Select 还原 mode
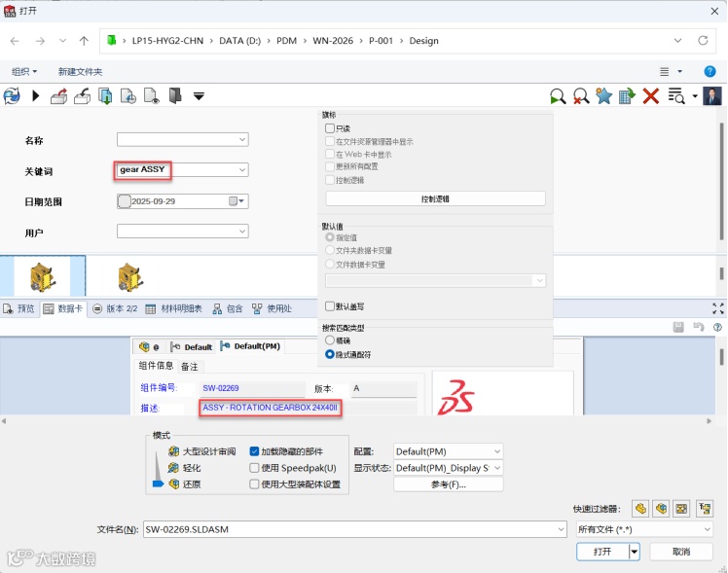This screenshot has height=573, width=728. click(184, 483)
